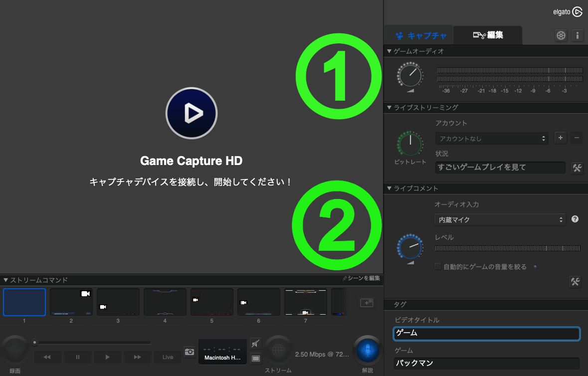Switch to the 編集 tab

click(487, 35)
